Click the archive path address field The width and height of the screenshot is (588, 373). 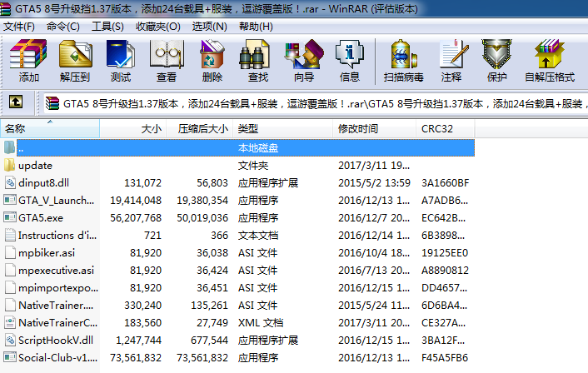tap(315, 103)
